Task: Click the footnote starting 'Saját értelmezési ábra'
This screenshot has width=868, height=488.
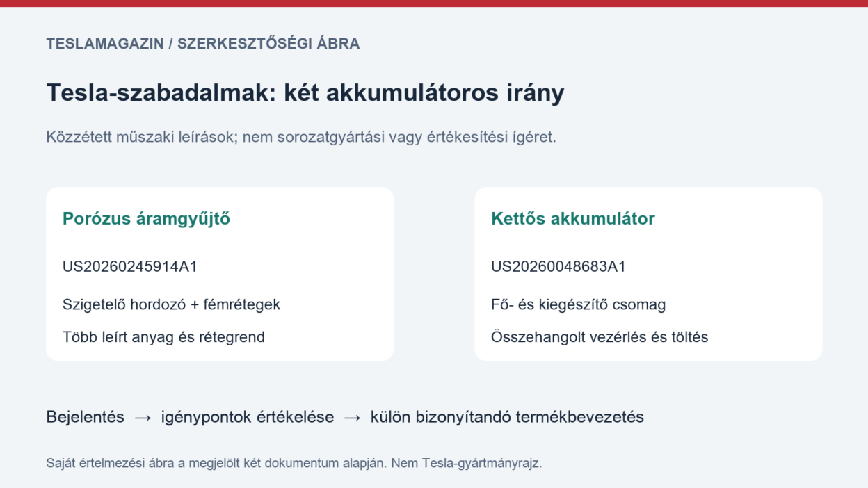Action: (294, 463)
